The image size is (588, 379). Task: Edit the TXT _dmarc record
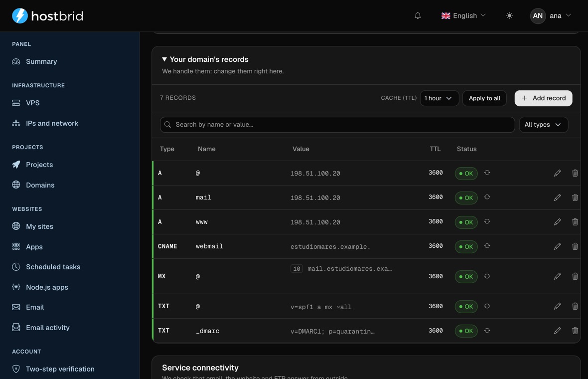(557, 331)
